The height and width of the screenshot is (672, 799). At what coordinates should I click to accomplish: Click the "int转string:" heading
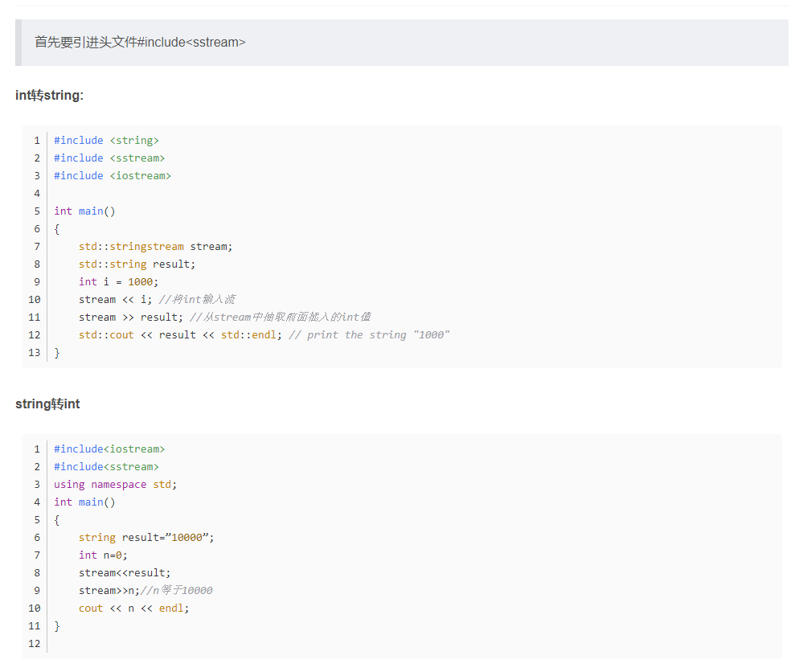point(50,96)
